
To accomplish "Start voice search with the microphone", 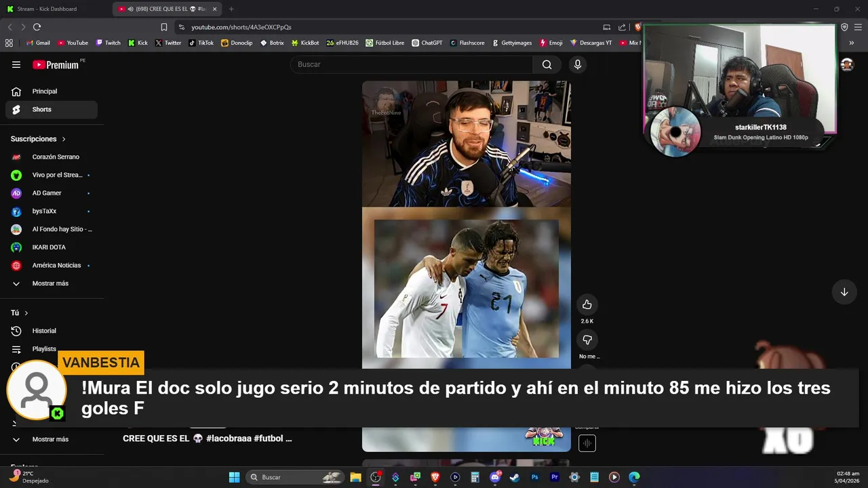I will pos(577,64).
